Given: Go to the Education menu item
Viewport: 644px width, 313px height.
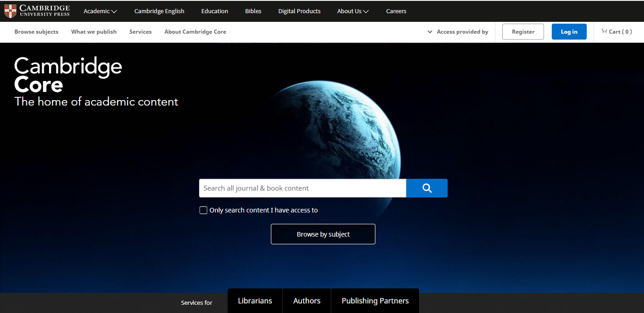Looking at the screenshot, I should (x=215, y=11).
